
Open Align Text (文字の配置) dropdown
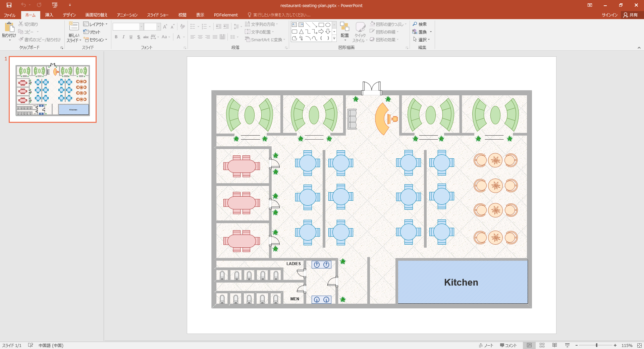pos(260,32)
